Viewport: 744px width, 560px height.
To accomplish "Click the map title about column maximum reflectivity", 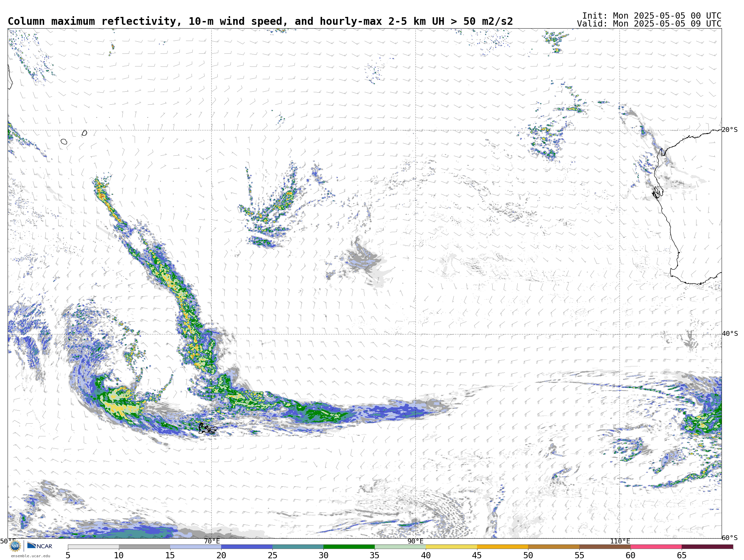I will pyautogui.click(x=260, y=21).
